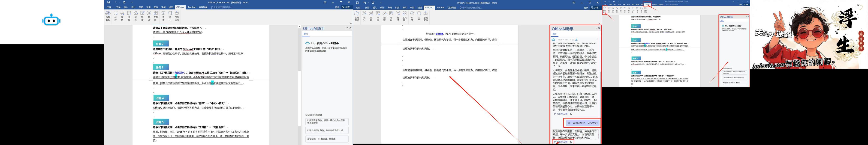The image size is (868, 145).
Task: Copy the final short reply using copy icon
Action: point(571,142)
